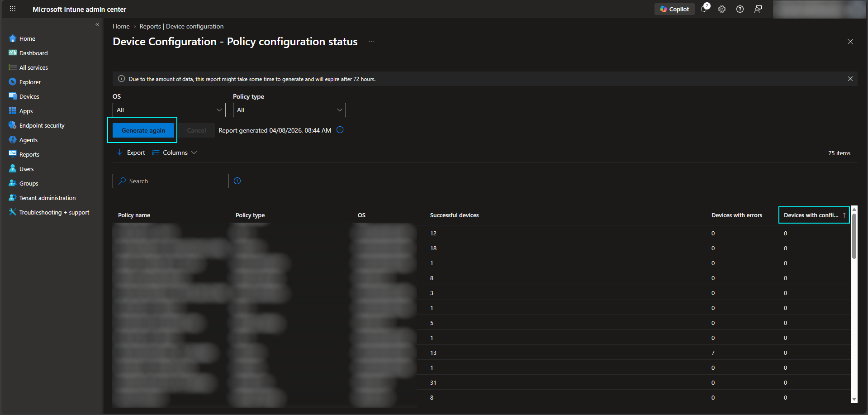This screenshot has width=868, height=415.
Task: Click the info icon beside Search box
Action: (237, 181)
